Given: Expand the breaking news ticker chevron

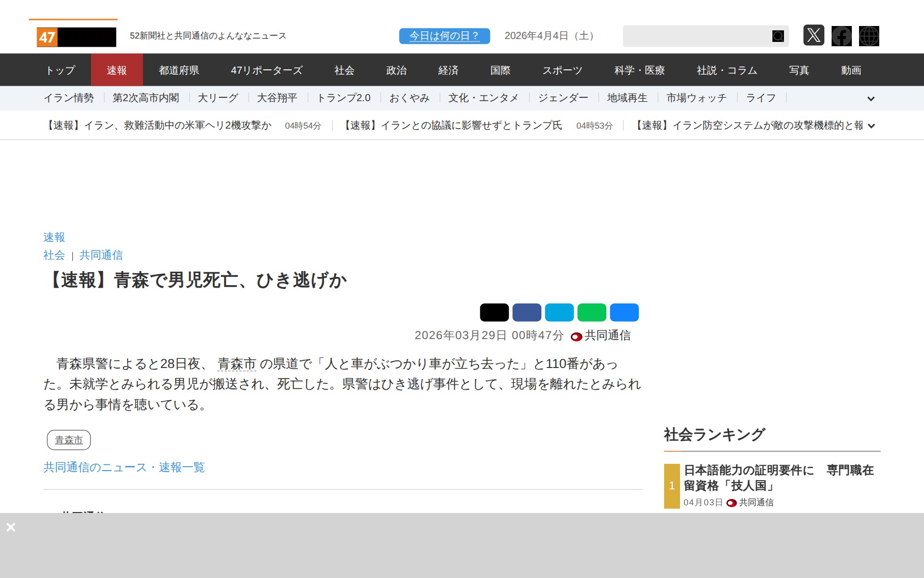Looking at the screenshot, I should (x=871, y=126).
